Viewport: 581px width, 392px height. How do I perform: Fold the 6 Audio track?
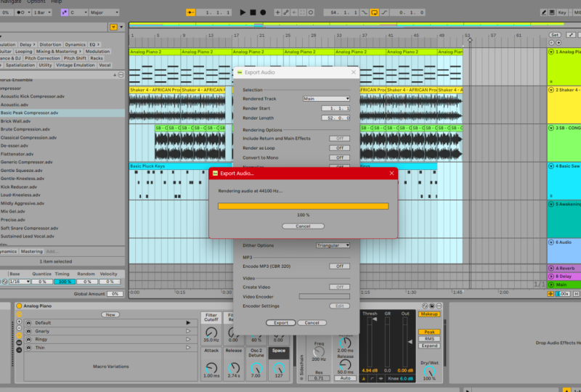click(551, 242)
